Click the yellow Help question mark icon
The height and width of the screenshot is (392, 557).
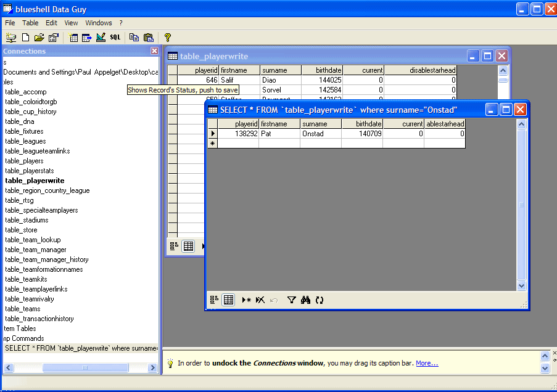(167, 38)
